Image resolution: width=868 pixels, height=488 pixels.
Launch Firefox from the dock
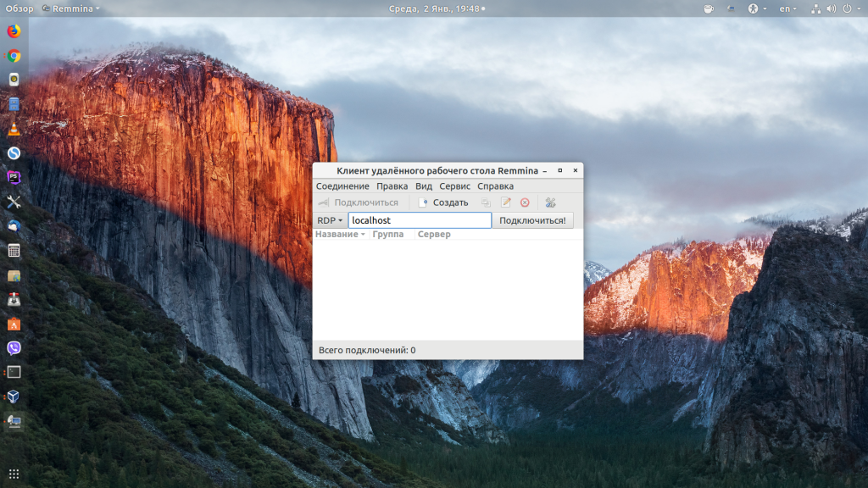(x=14, y=31)
